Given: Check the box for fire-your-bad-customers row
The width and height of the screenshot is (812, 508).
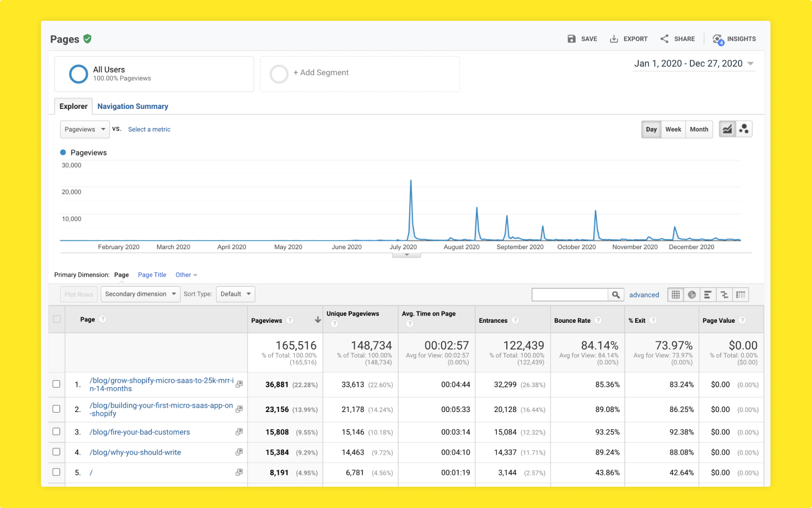Looking at the screenshot, I should point(56,432).
